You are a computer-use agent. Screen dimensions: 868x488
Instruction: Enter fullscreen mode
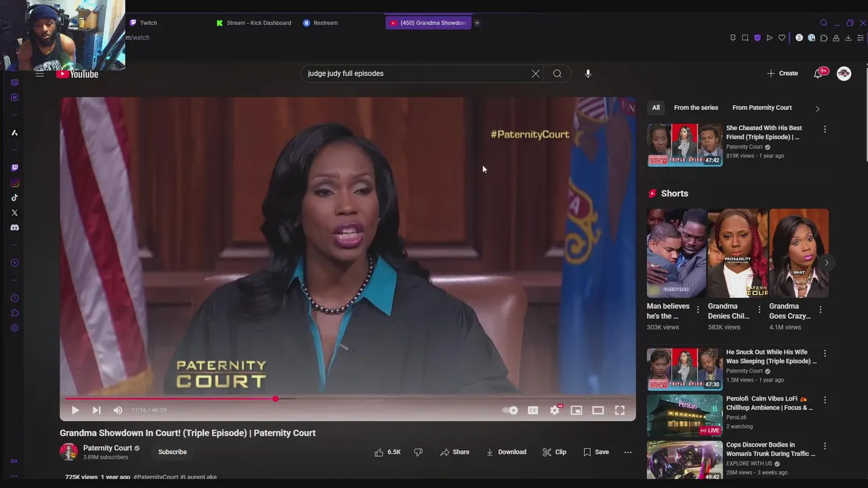click(620, 410)
